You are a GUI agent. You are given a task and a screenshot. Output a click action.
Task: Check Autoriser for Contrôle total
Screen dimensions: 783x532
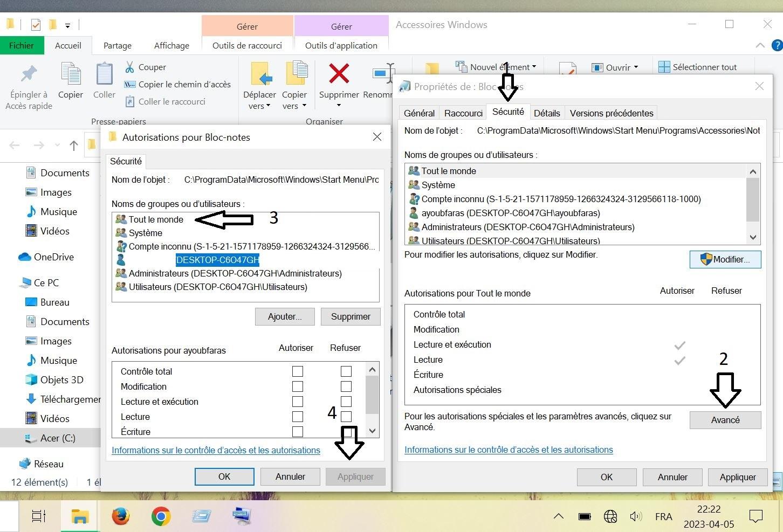point(297,371)
